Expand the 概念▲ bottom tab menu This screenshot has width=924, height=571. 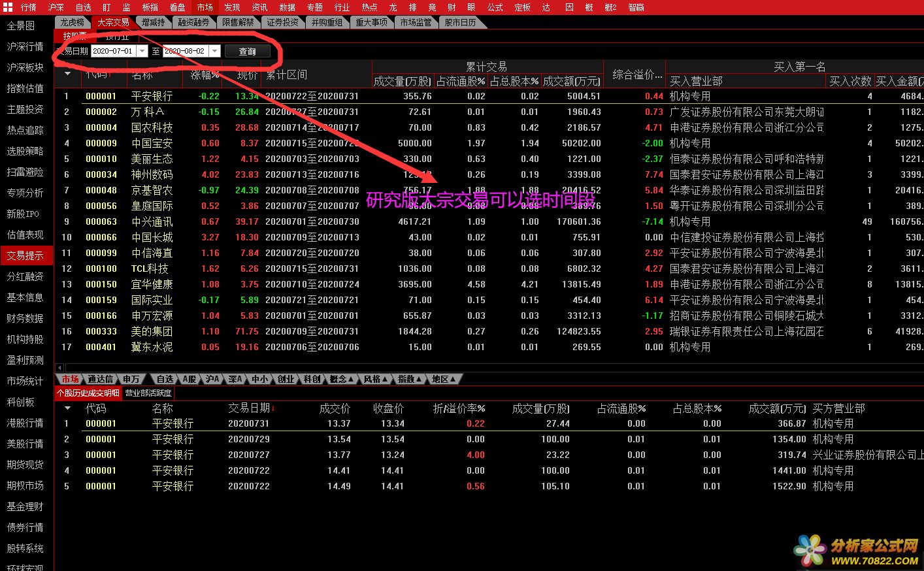(x=342, y=379)
